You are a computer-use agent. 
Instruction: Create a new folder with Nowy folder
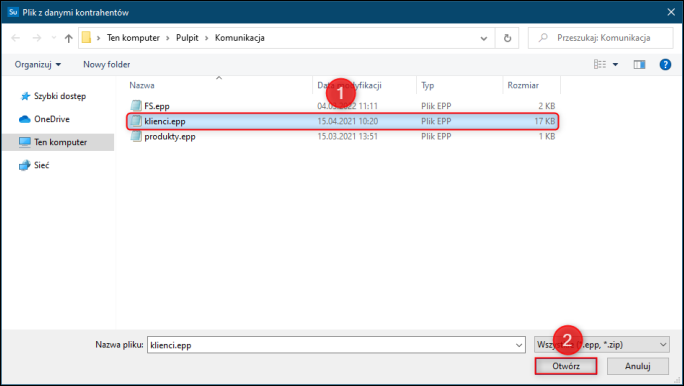pyautogui.click(x=106, y=65)
